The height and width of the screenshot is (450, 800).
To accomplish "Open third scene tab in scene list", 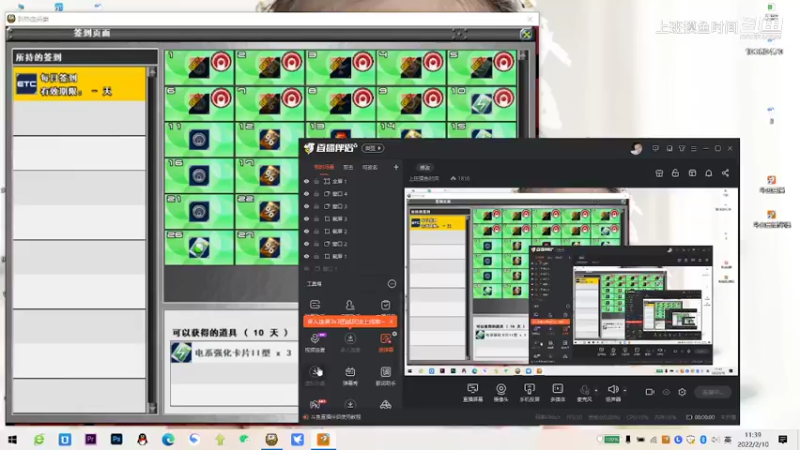I will tap(369, 167).
